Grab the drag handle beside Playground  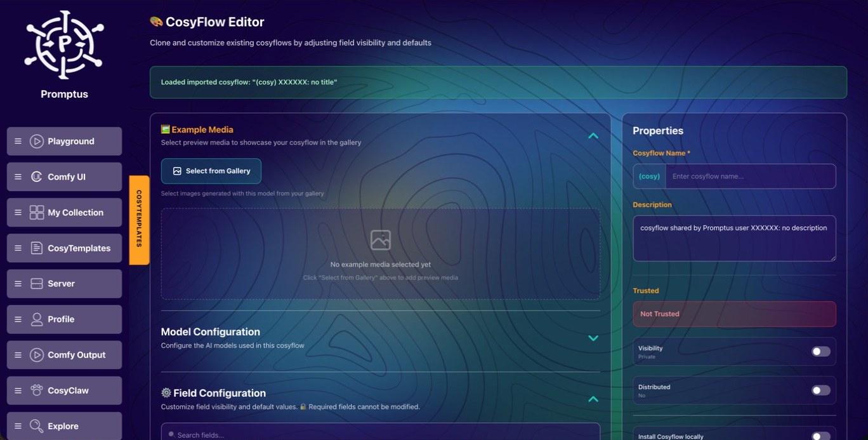click(18, 142)
